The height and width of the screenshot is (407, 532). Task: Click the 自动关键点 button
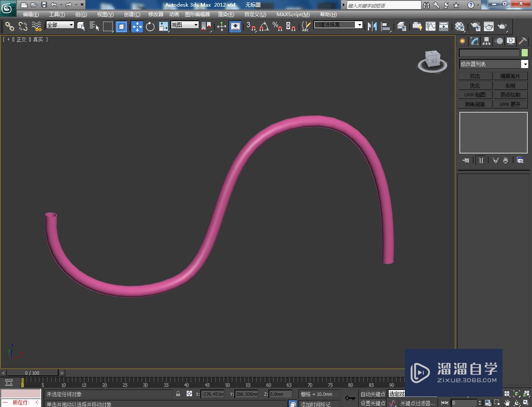[x=373, y=394]
